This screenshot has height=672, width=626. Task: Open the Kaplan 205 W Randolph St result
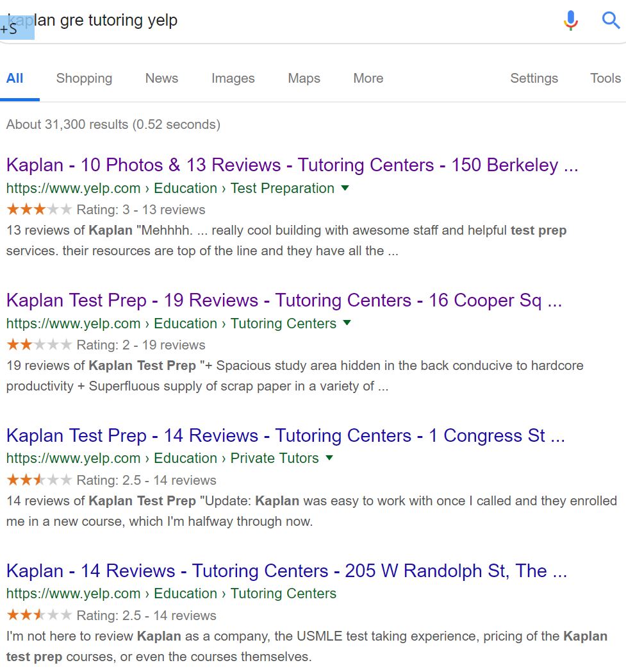pyautogui.click(x=286, y=571)
